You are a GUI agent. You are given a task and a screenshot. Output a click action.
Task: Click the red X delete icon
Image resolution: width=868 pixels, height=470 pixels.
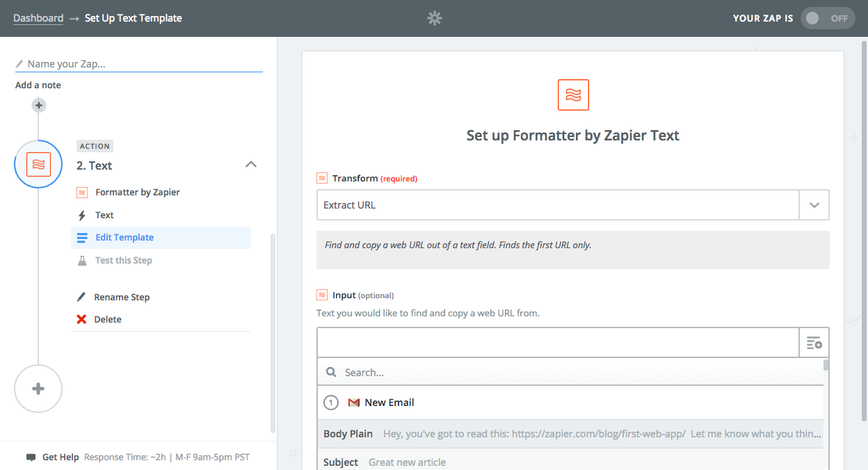click(82, 319)
